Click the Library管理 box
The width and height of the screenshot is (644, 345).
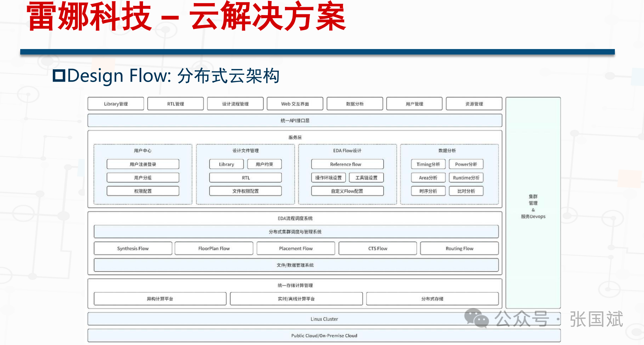116,104
